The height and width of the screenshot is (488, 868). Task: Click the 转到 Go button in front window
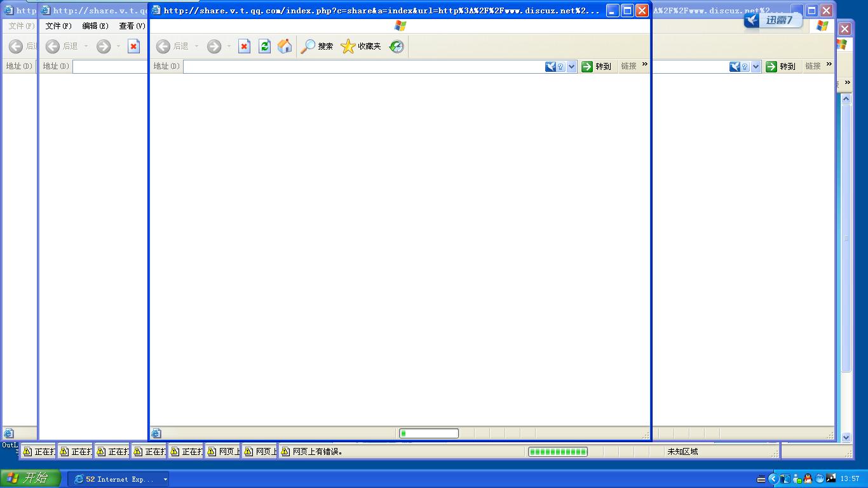click(x=596, y=66)
